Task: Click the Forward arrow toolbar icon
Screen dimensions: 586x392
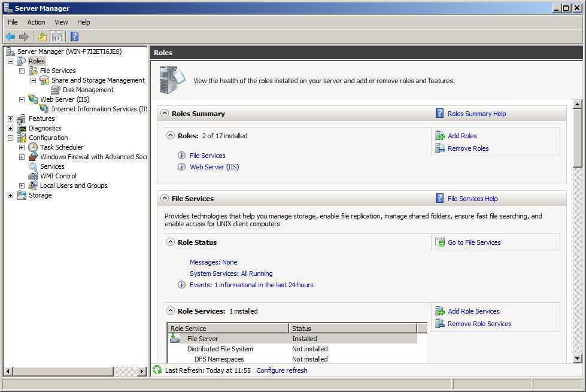Action: (24, 37)
